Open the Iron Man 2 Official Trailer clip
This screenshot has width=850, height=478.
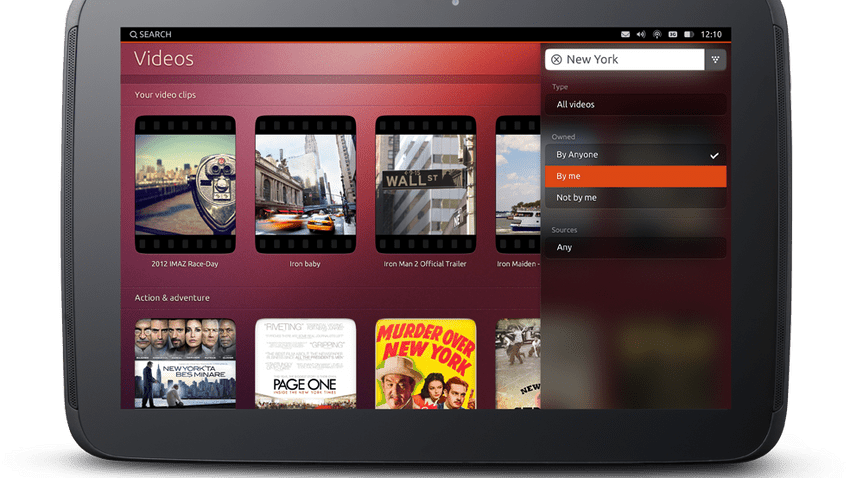[x=426, y=184]
